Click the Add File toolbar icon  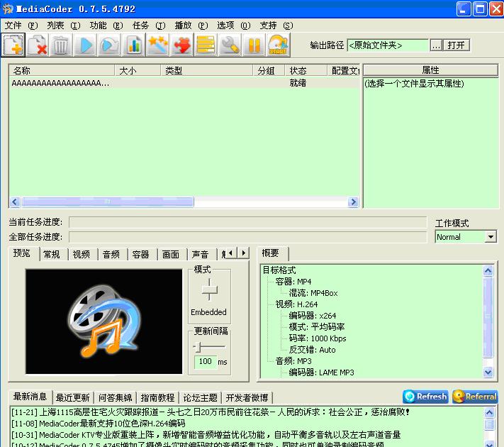point(13,45)
